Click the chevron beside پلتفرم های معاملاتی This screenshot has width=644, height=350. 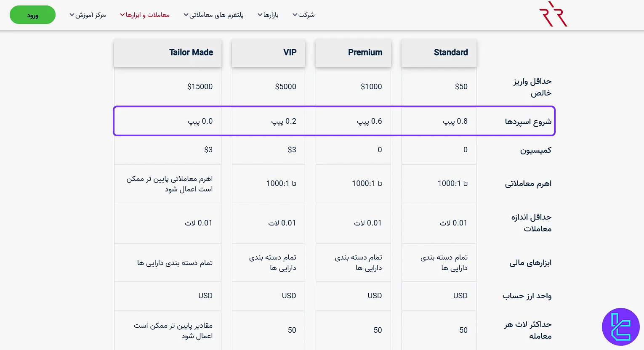(186, 14)
